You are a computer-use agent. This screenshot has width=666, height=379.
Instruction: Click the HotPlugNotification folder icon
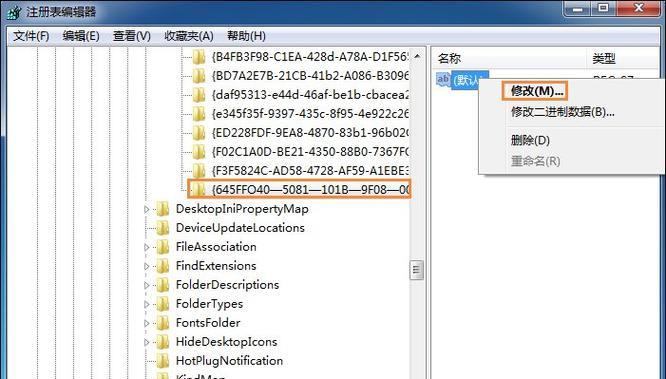(163, 361)
